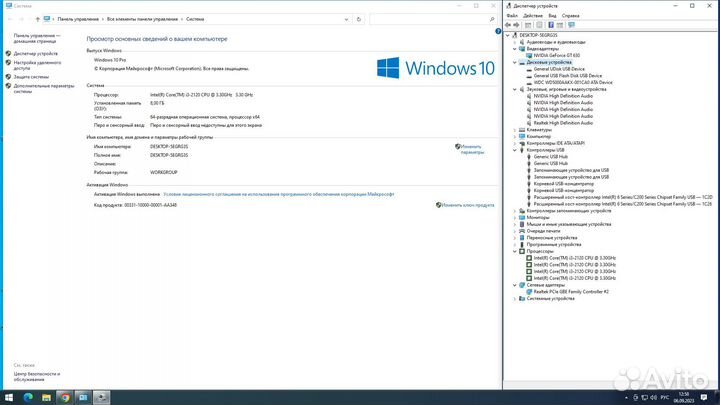The height and width of the screenshot is (405, 720).
Task: Open the Файл menu in Device Manager
Action: (x=512, y=16)
